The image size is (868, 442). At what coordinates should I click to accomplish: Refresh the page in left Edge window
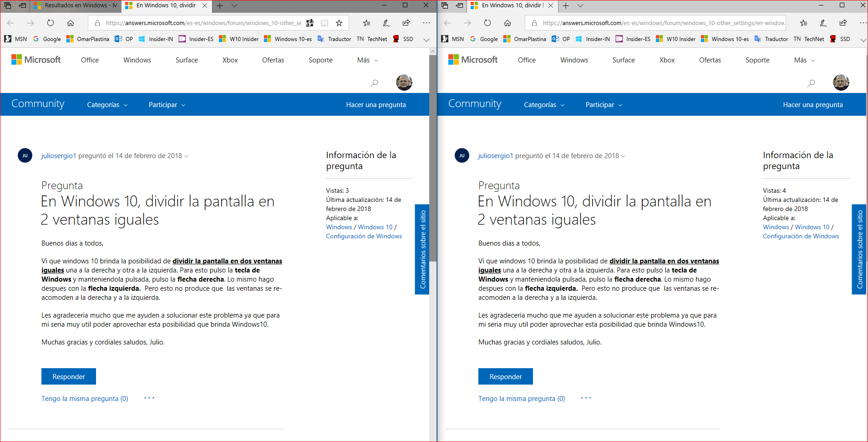pos(51,23)
